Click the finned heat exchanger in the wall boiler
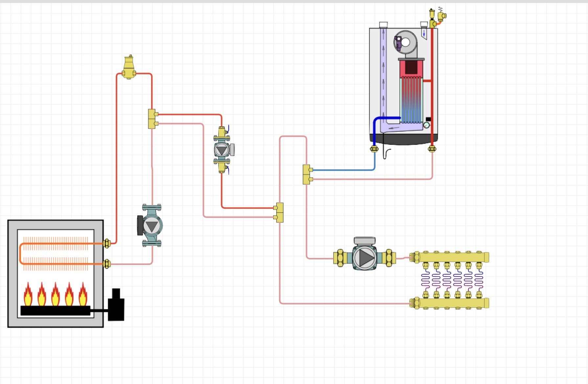Screen dimensions: 588x384 pos(411,91)
